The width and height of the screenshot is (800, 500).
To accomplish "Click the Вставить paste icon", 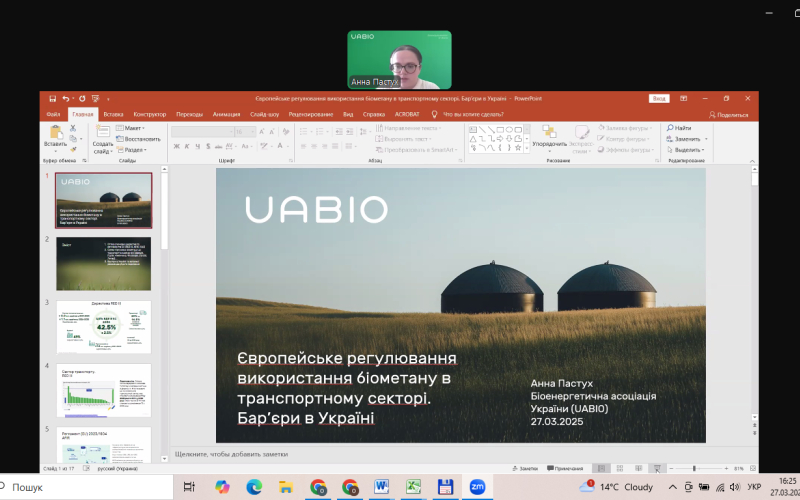I will (56, 132).
